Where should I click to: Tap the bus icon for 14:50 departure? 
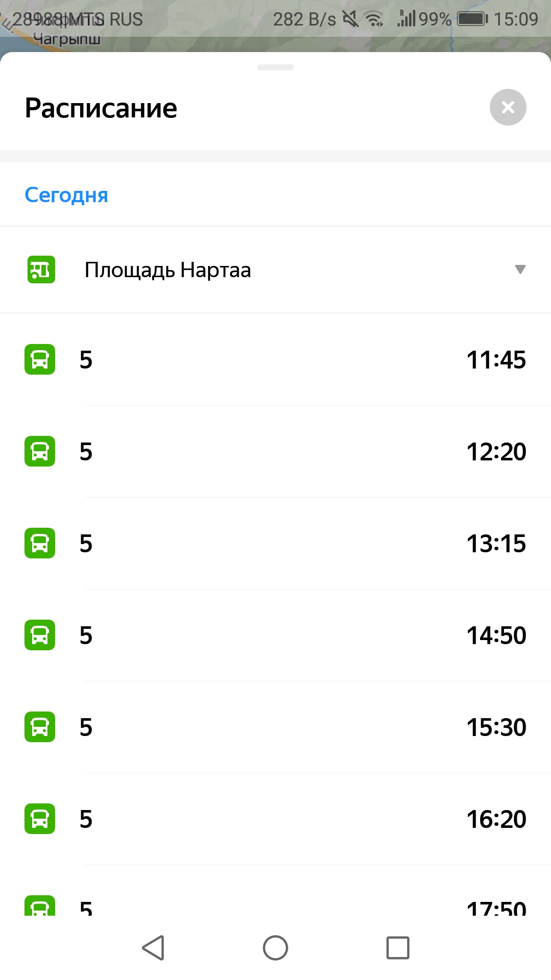pyautogui.click(x=40, y=635)
